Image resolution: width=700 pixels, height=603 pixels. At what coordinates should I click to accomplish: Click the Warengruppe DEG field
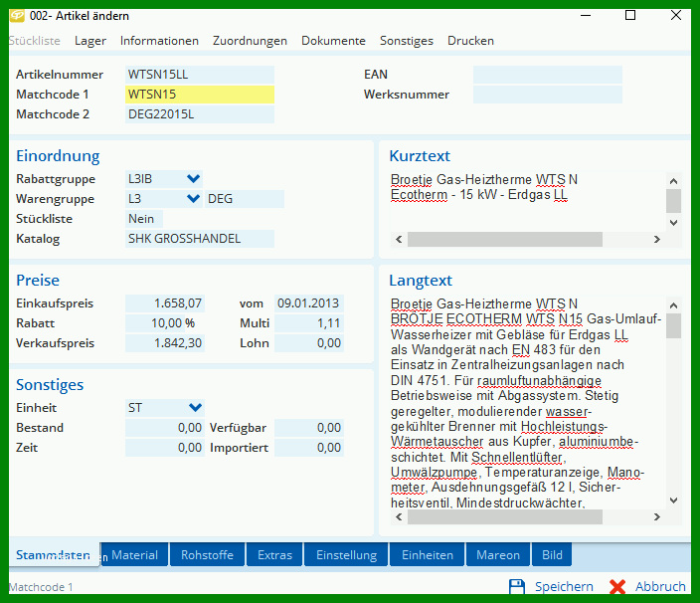tap(245, 199)
